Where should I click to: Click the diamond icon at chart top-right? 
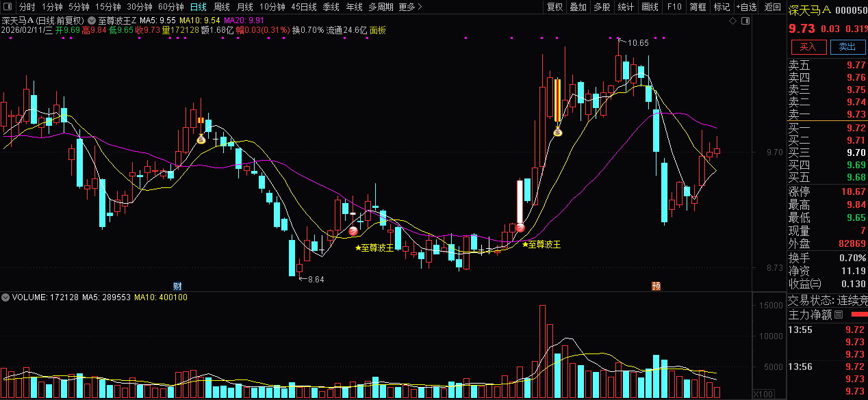[x=732, y=21]
